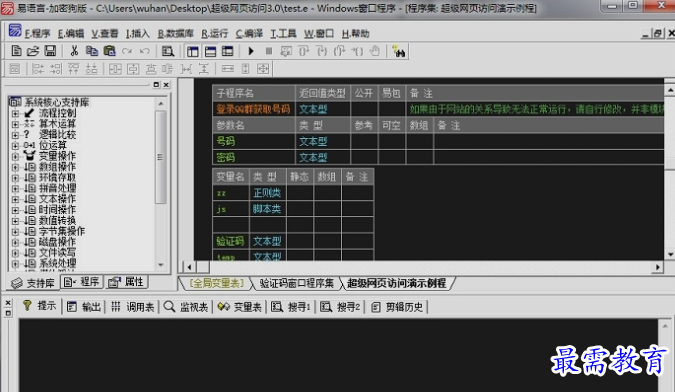Open the 超级网页访问演示例程 editor tab
Viewport: 675px width, 392px height.
(396, 283)
